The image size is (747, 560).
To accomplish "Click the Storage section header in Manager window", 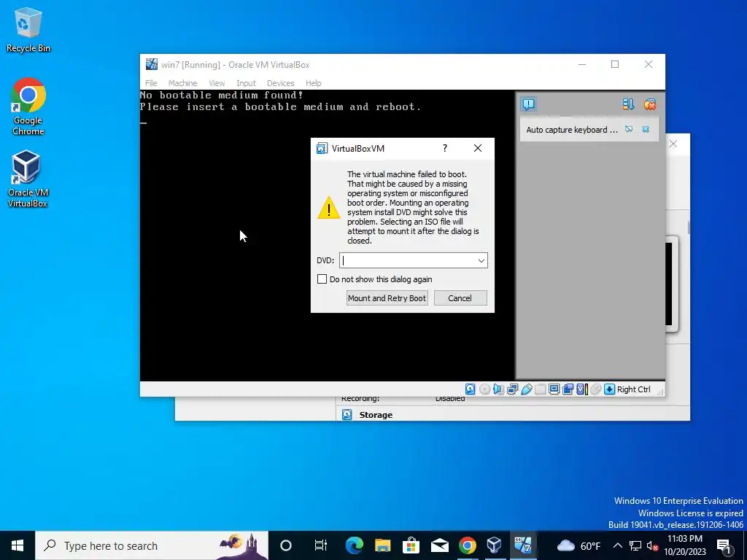I will pyautogui.click(x=376, y=415).
